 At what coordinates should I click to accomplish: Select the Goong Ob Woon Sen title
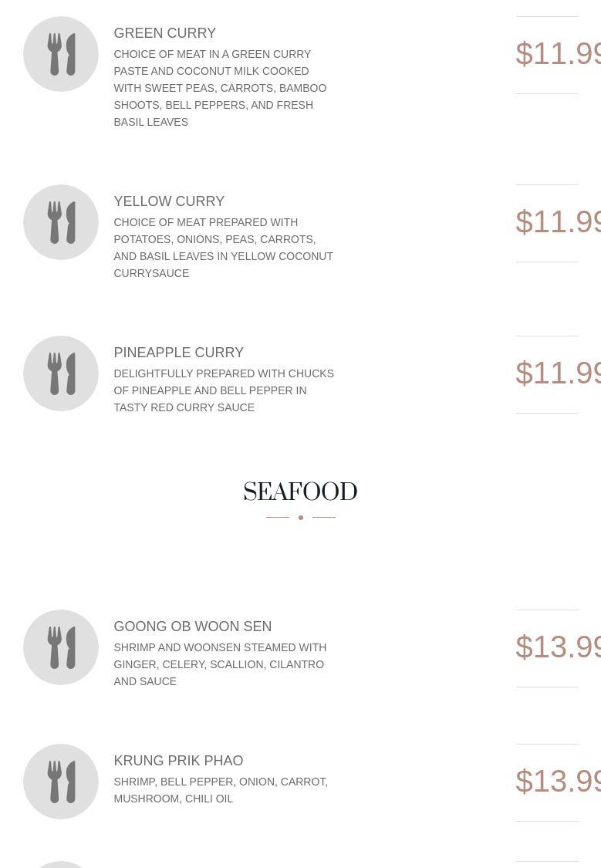coord(192,627)
